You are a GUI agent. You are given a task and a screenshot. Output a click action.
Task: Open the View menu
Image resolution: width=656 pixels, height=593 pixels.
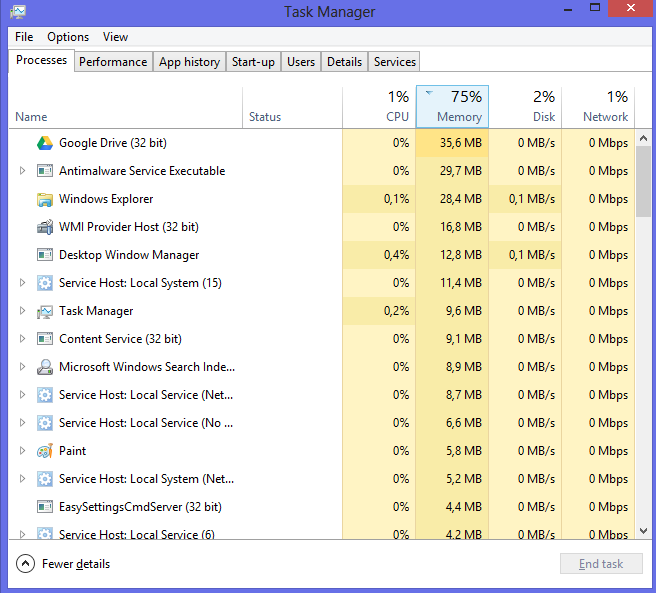pyautogui.click(x=115, y=37)
